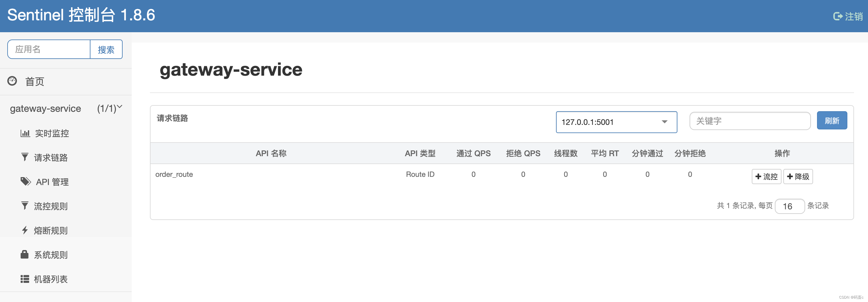Click the 拒绝 QPS column header
This screenshot has height=302, width=868.
point(523,153)
